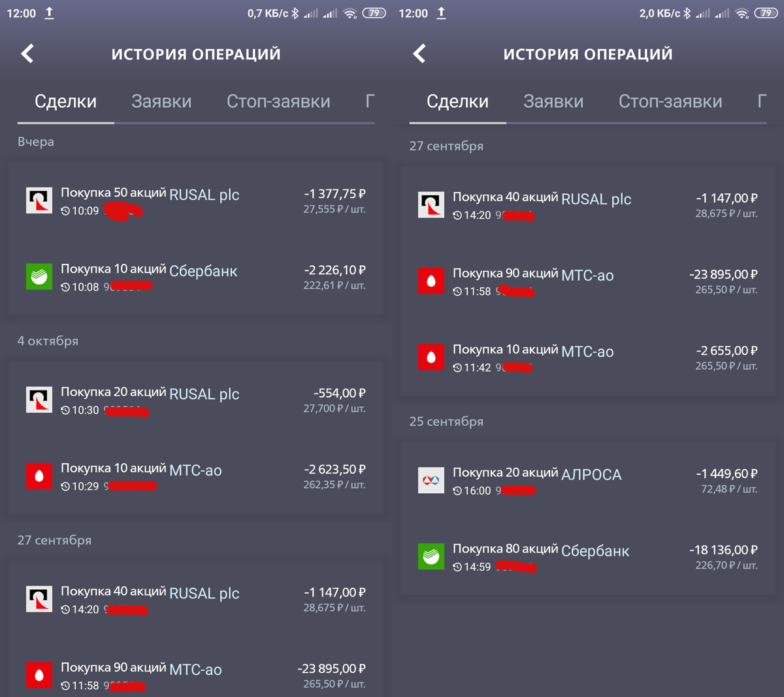
Task: Tap clock icon next to 10:30 time
Action: point(65,410)
